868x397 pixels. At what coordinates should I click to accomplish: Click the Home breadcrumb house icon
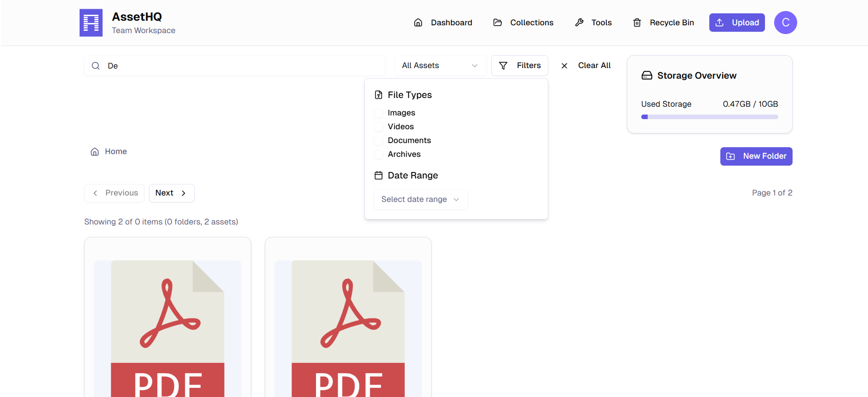point(95,152)
